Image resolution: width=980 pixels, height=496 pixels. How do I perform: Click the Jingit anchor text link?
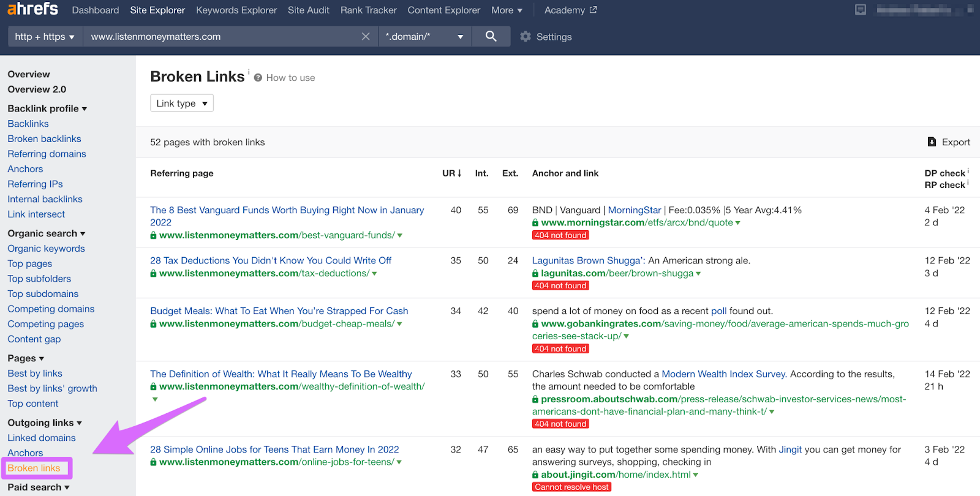click(x=790, y=450)
